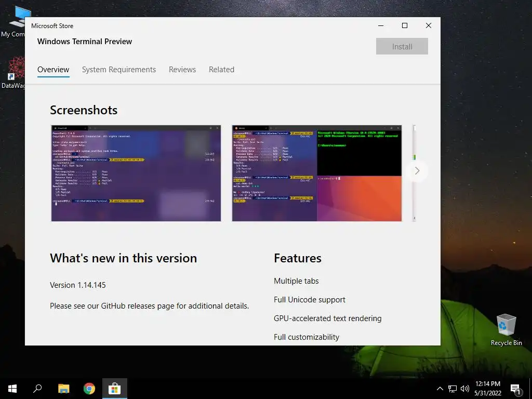
Task: Open the Related tab
Action: (221, 70)
